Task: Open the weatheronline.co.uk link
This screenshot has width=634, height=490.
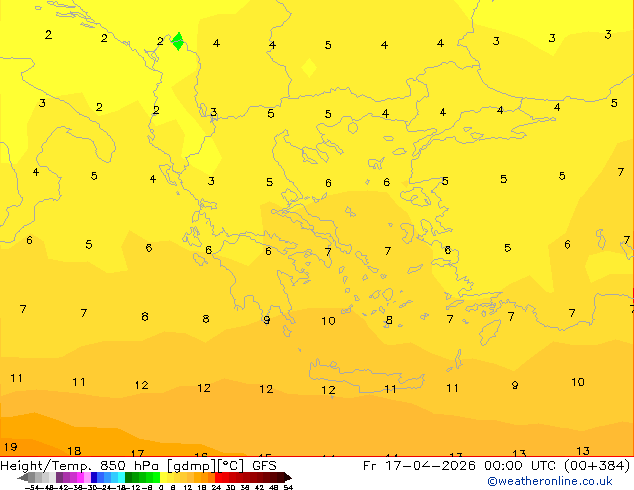Action: tap(550, 481)
